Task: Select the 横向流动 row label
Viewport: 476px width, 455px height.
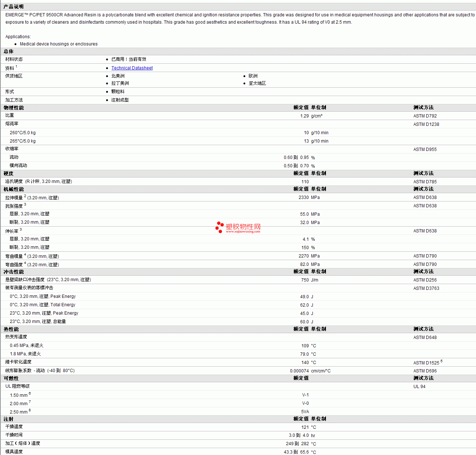Action: pyautogui.click(x=18, y=165)
